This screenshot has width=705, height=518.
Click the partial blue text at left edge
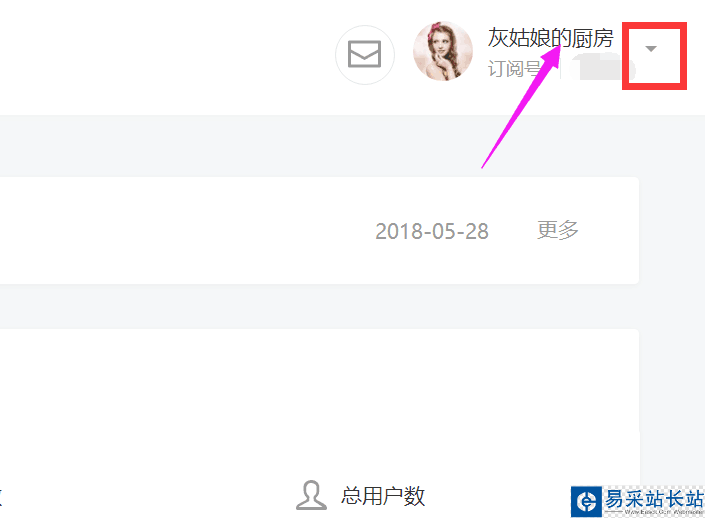(x=1, y=496)
